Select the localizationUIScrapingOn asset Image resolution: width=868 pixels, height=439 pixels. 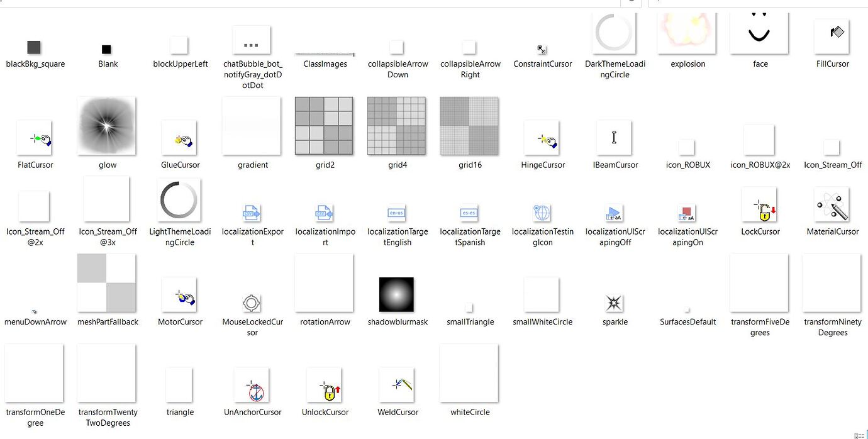(687, 213)
